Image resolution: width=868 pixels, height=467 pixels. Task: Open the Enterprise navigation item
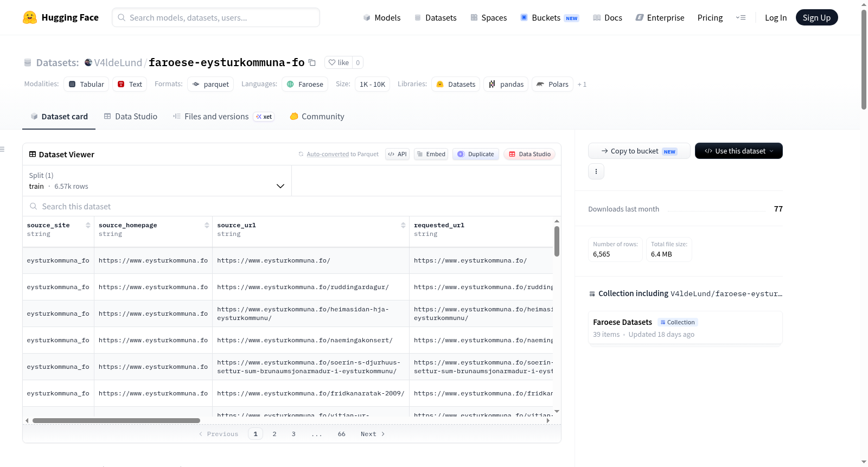(660, 17)
